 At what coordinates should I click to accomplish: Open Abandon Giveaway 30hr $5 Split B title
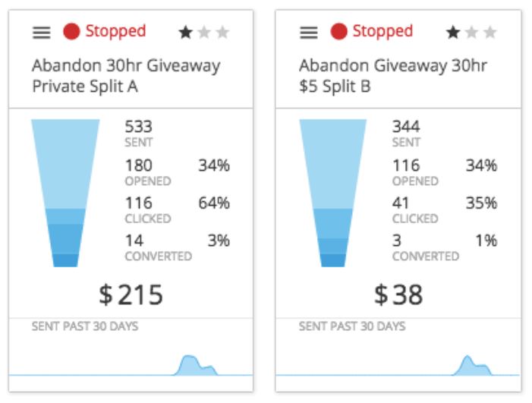pyautogui.click(x=393, y=76)
